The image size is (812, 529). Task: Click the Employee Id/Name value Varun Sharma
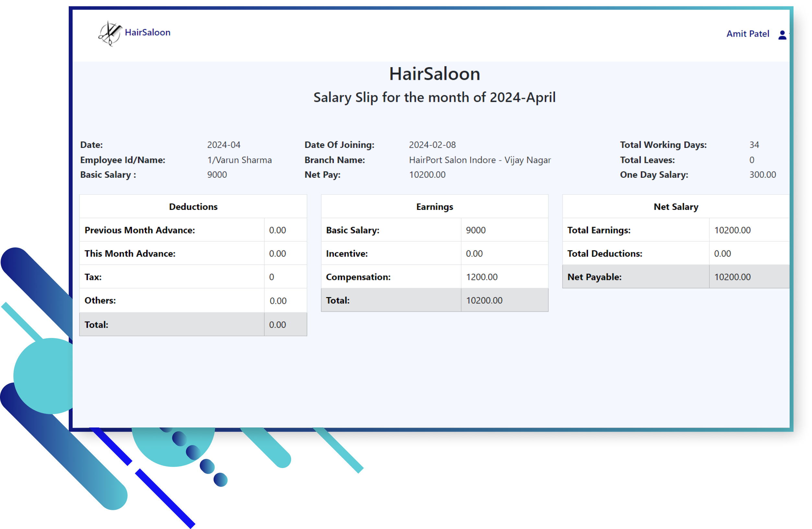click(239, 160)
